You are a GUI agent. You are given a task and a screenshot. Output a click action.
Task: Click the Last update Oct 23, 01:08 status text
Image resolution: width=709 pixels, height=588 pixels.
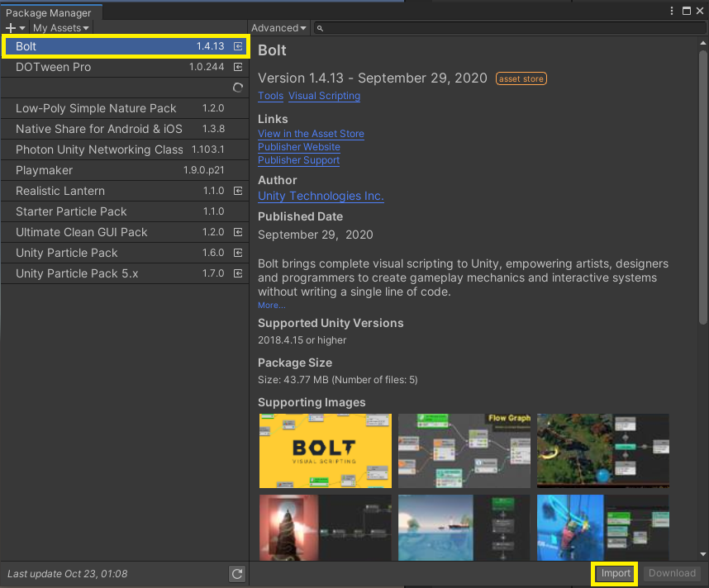68,574
